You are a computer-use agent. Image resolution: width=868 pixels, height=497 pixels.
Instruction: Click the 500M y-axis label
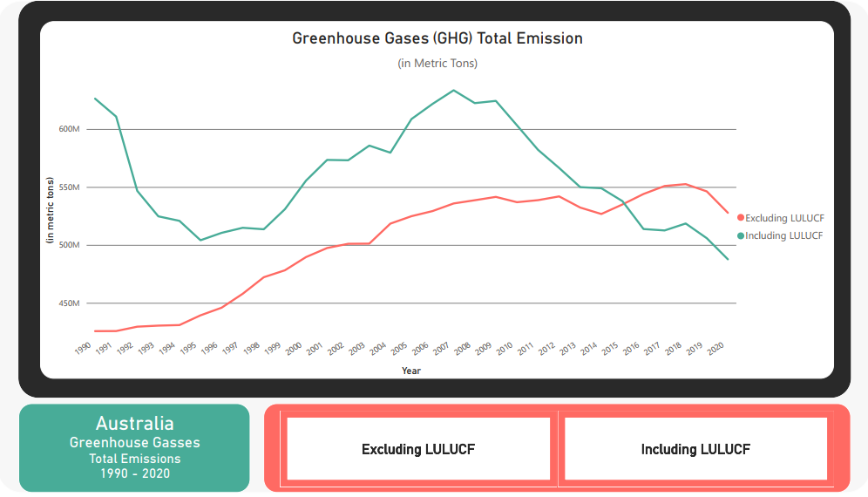click(x=69, y=245)
